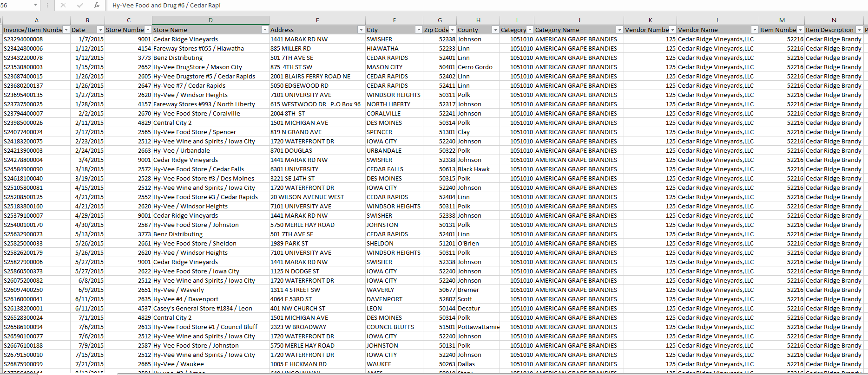This screenshot has width=868, height=375.
Task: Click the Insert Function fx icon
Action: pos(97,5)
